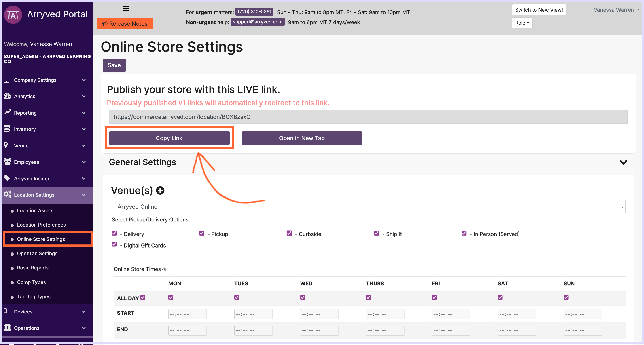This screenshot has height=345, width=644.
Task: Click the hamburger menu icon
Action: pos(126,9)
